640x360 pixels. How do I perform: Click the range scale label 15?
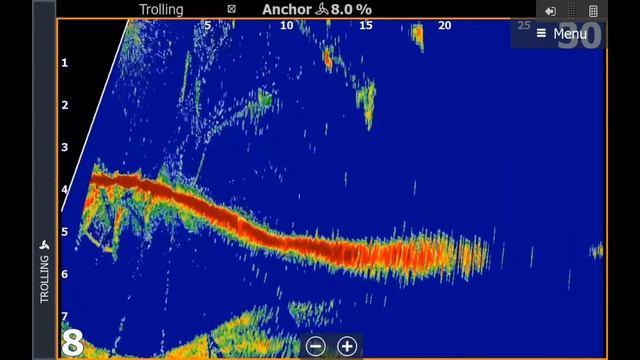(366, 25)
